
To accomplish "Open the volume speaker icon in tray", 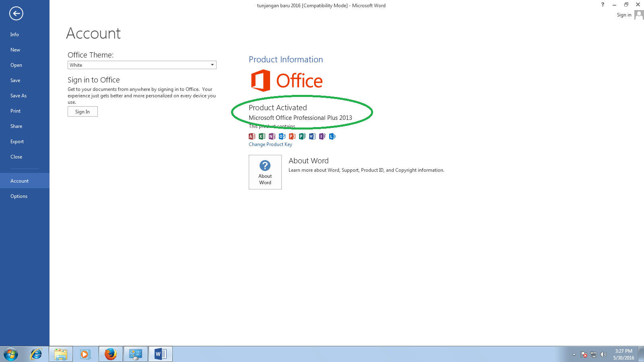I will [x=603, y=354].
